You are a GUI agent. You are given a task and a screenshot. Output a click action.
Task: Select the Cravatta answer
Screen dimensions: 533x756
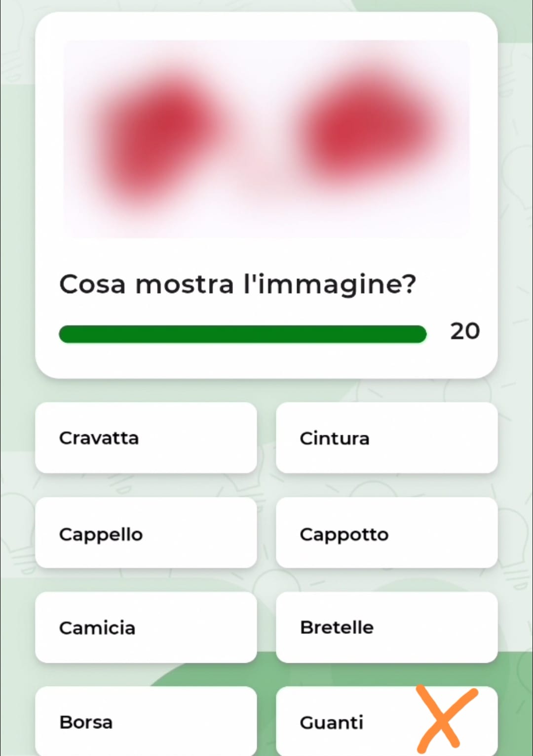click(146, 438)
